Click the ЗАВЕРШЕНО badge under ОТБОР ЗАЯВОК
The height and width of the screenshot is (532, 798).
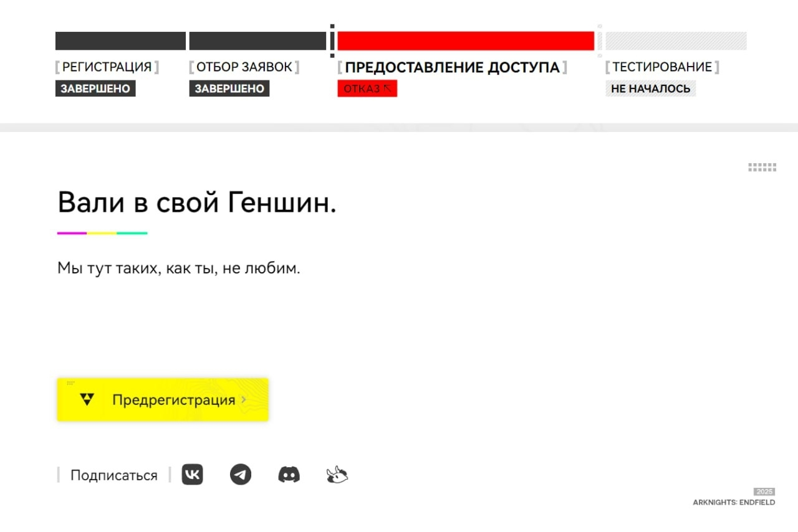(x=229, y=88)
